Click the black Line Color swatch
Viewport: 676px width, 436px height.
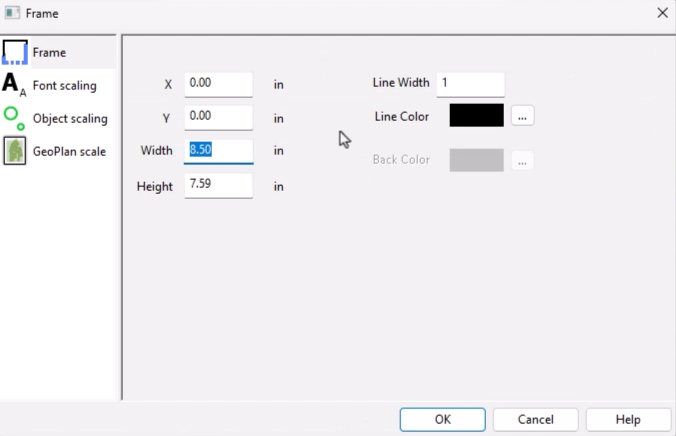(x=476, y=115)
